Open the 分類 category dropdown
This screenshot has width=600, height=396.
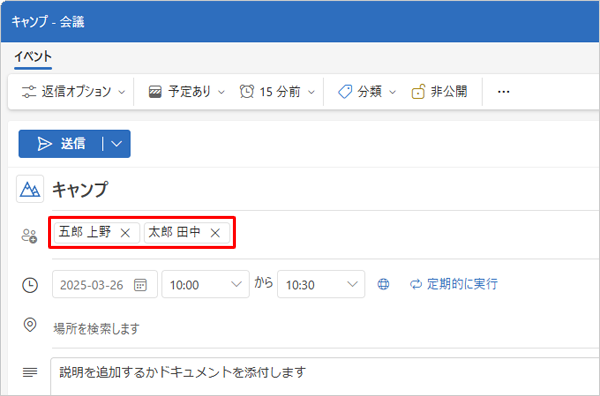pos(367,92)
